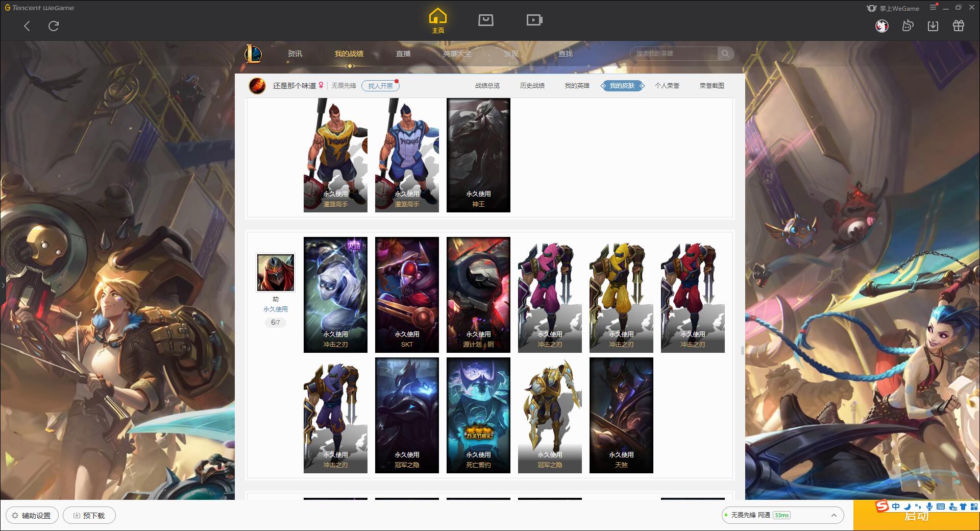Open the yellow-jersey 灌篮高手 Darius skin

click(335, 155)
